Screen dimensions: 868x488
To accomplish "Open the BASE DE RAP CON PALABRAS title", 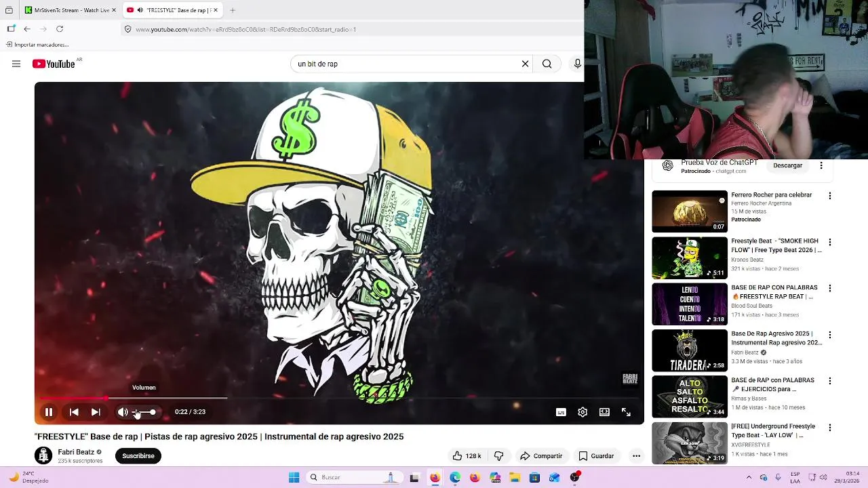I will point(774,292).
